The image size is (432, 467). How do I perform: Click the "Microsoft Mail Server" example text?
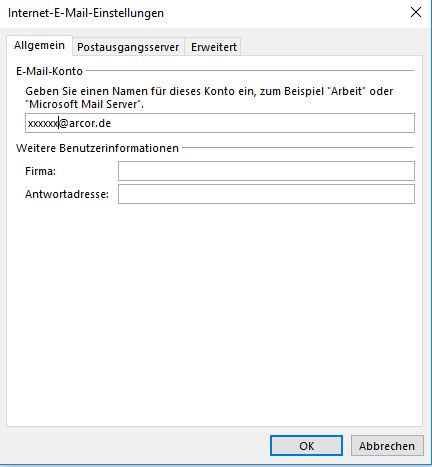tap(84, 104)
